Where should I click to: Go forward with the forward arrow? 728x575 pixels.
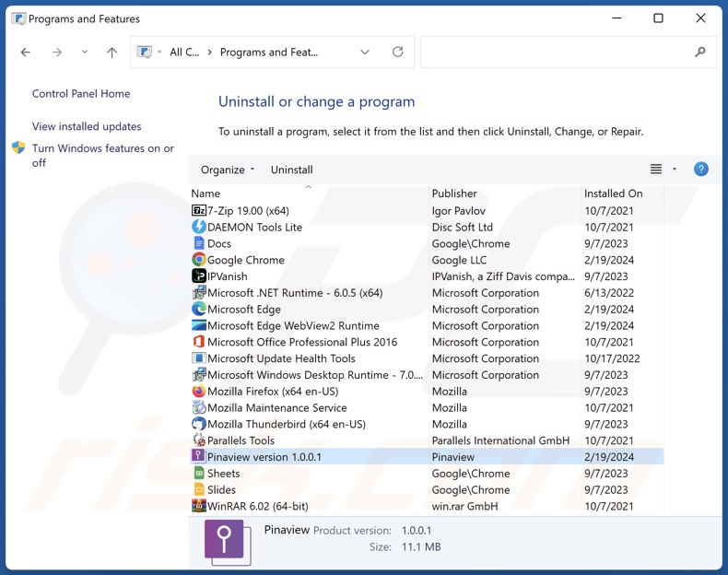tap(56, 52)
